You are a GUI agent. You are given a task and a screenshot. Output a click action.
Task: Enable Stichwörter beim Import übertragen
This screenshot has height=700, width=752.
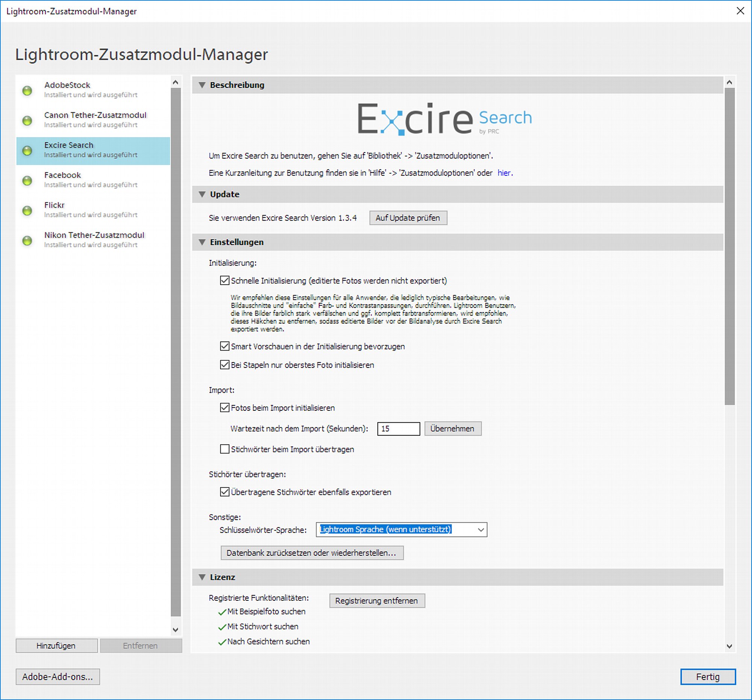tap(225, 449)
